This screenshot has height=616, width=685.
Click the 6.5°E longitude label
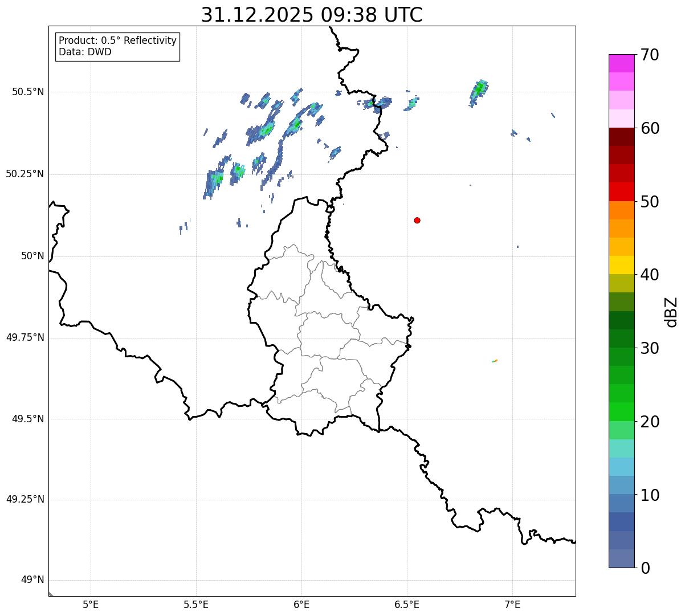pos(407,604)
